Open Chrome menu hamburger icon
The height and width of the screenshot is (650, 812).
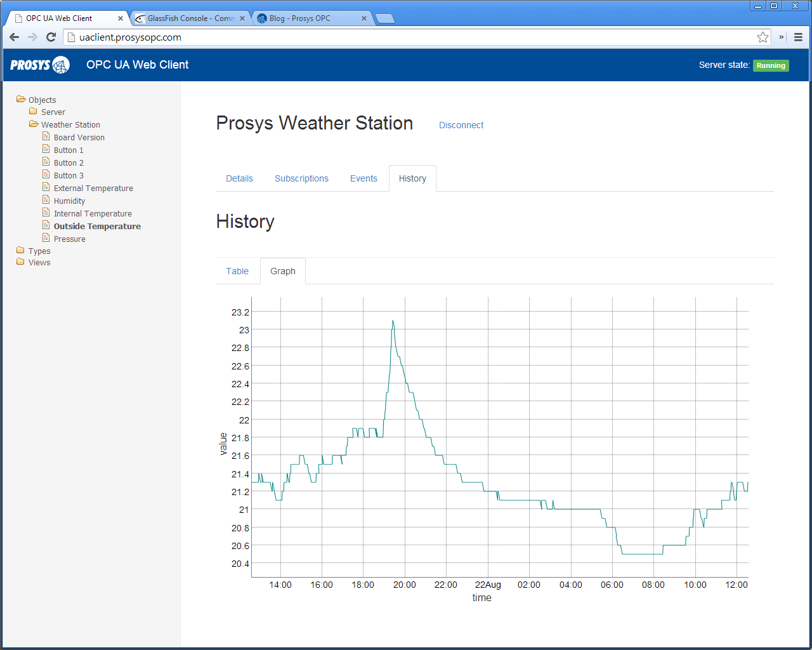click(x=799, y=37)
